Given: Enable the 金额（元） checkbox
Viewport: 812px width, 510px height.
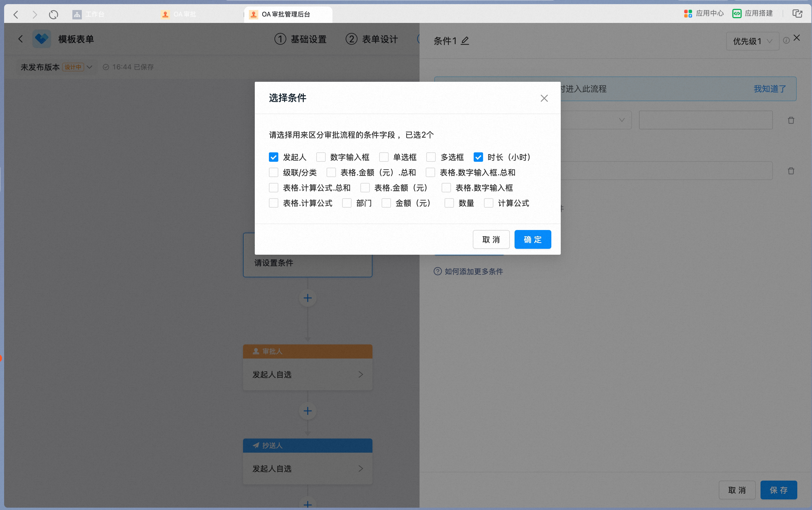Looking at the screenshot, I should (386, 203).
